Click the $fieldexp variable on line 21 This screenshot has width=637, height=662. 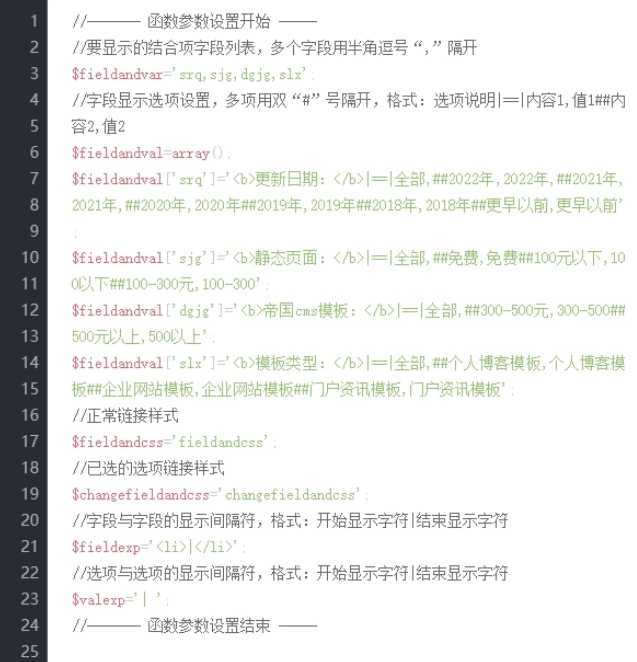(106, 547)
